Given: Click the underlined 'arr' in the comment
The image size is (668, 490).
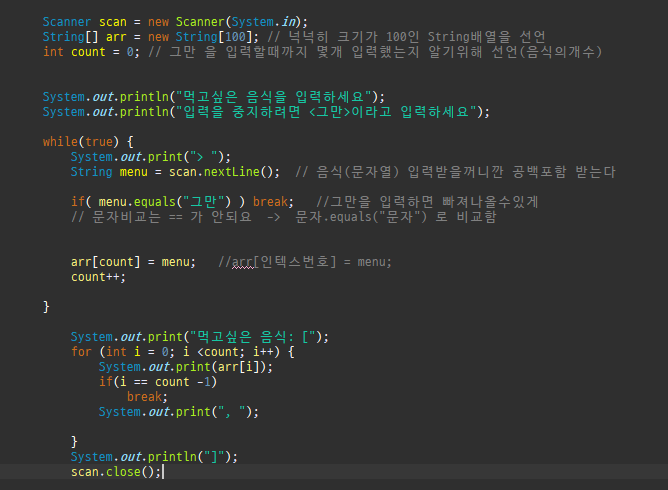Looking at the screenshot, I should (x=242, y=262).
